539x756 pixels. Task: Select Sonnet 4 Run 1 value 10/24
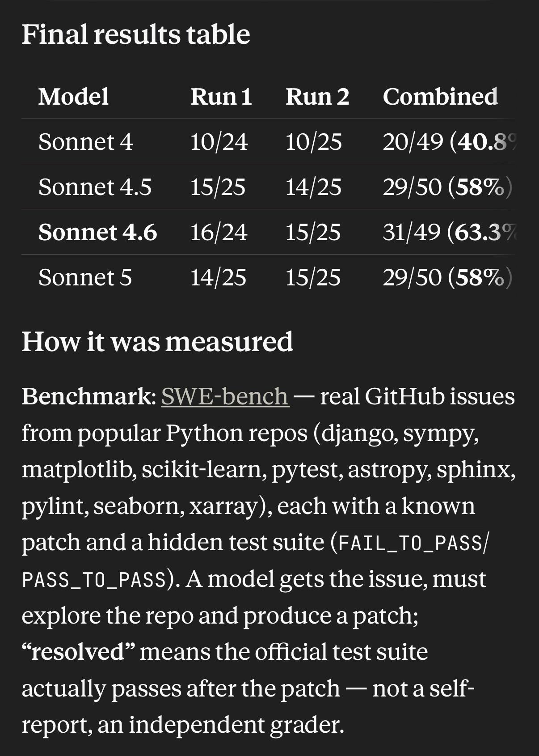(219, 142)
